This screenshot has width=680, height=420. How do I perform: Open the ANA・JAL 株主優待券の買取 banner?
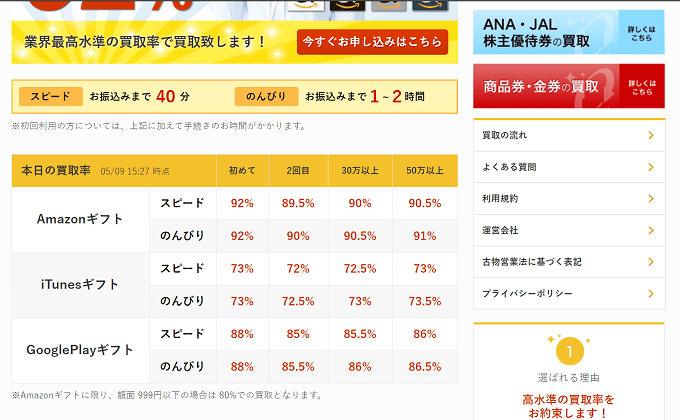569,32
